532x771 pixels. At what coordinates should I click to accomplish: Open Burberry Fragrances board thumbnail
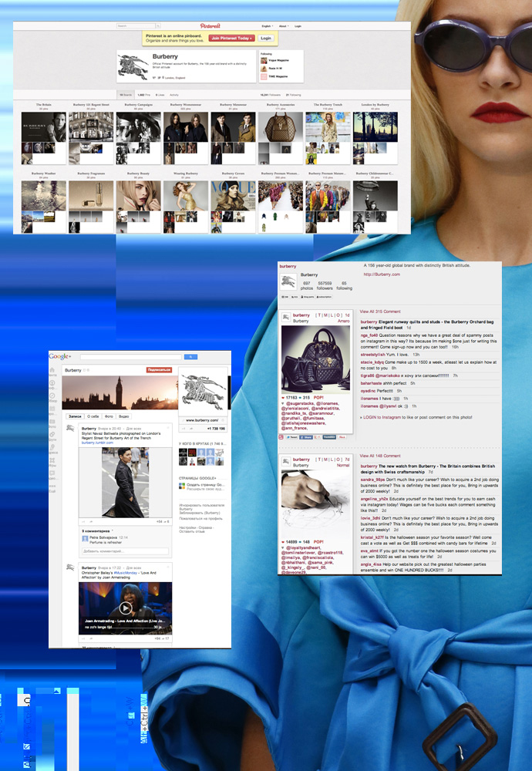91,196
